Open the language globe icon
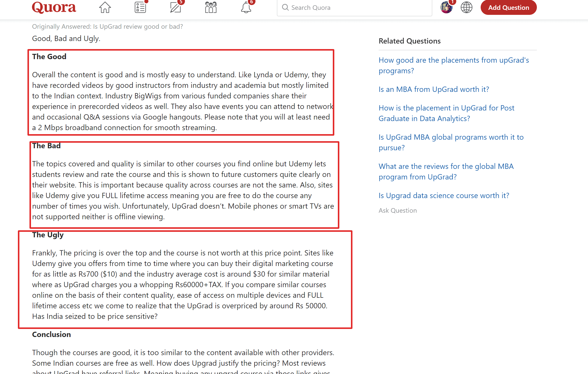The height and width of the screenshot is (374, 588). [x=466, y=8]
